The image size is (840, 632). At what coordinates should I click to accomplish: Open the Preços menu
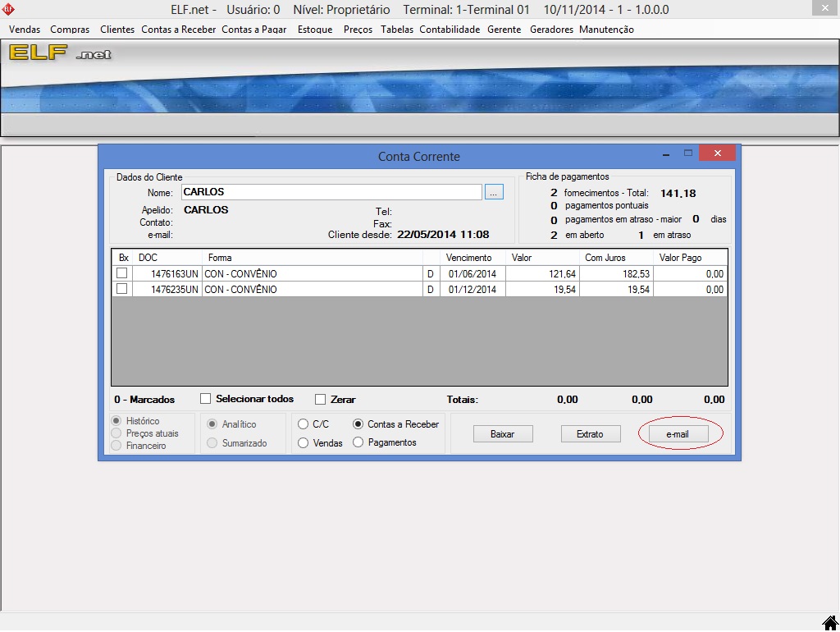pyautogui.click(x=358, y=30)
